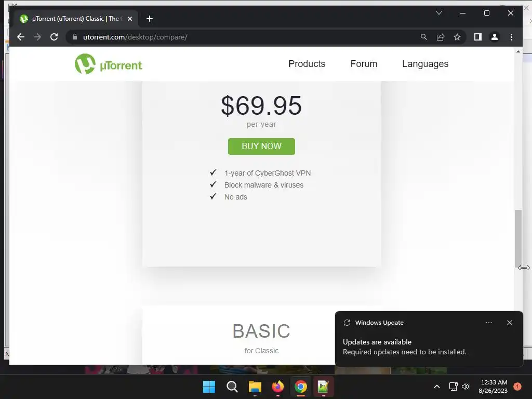Click the notification count badge in the taskbar
Screen dimensions: 532x399
coord(517,387)
